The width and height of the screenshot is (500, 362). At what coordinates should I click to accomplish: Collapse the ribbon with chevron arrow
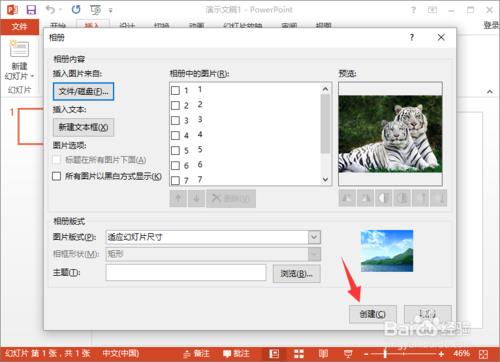coord(489,91)
